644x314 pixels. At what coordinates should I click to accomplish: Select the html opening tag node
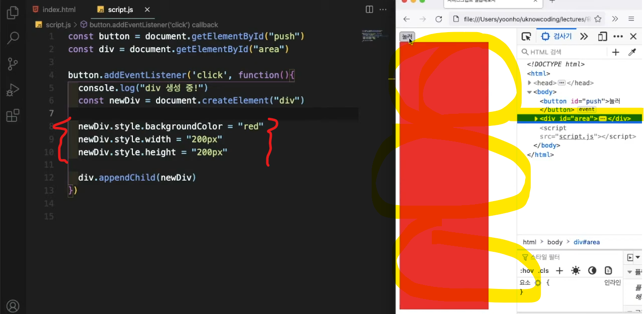click(538, 74)
